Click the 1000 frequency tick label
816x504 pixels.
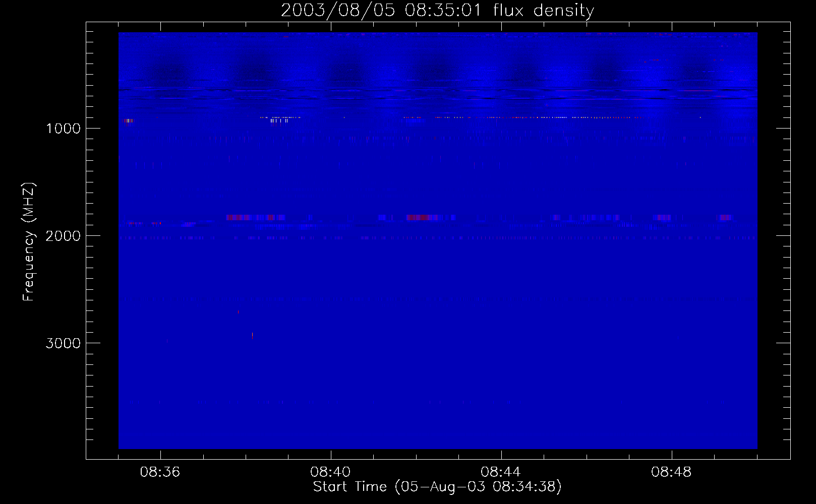click(x=63, y=129)
